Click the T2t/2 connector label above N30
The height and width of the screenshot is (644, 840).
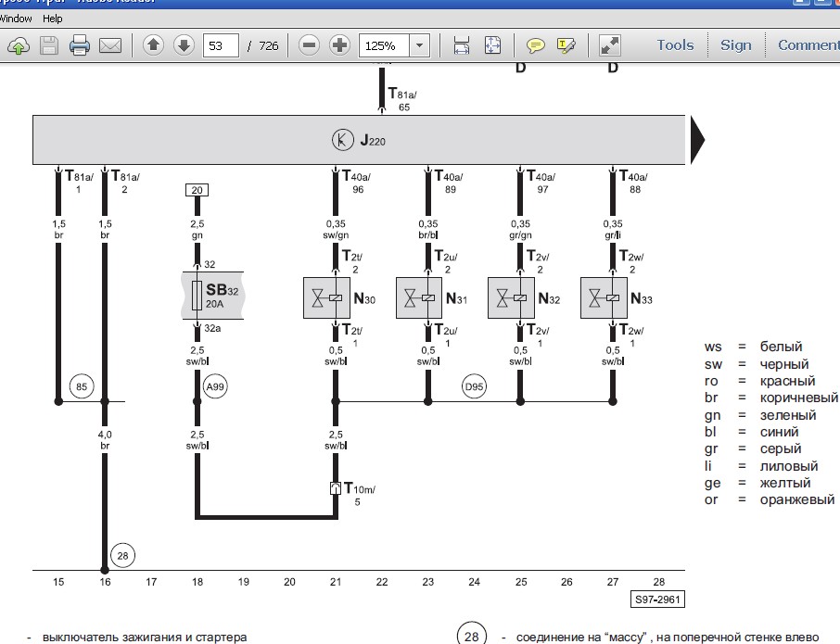(x=352, y=262)
